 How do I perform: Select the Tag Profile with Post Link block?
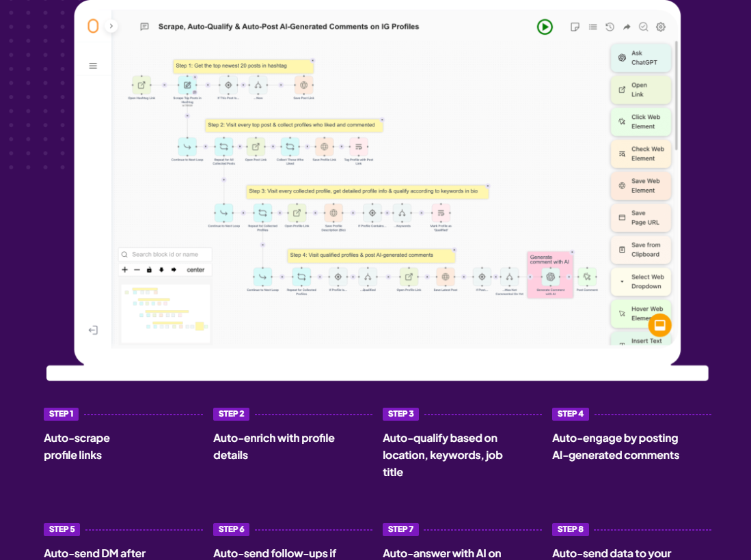[x=359, y=147]
